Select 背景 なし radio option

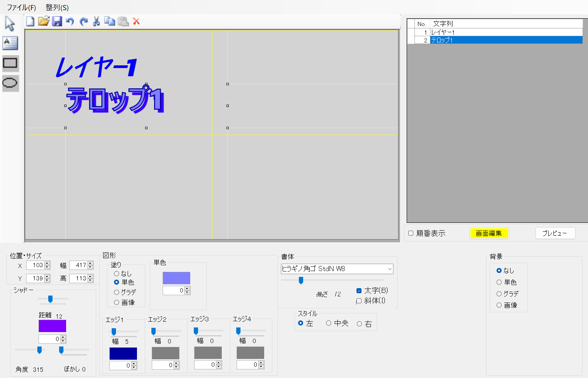[499, 270]
